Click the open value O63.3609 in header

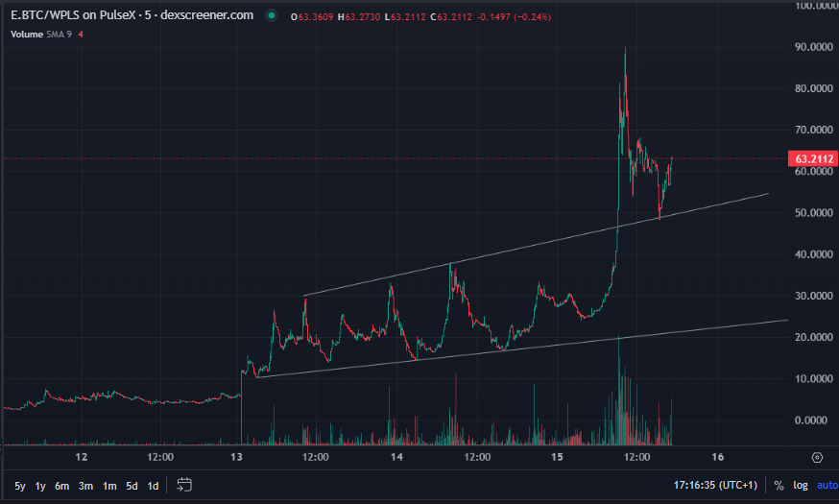[x=312, y=16]
